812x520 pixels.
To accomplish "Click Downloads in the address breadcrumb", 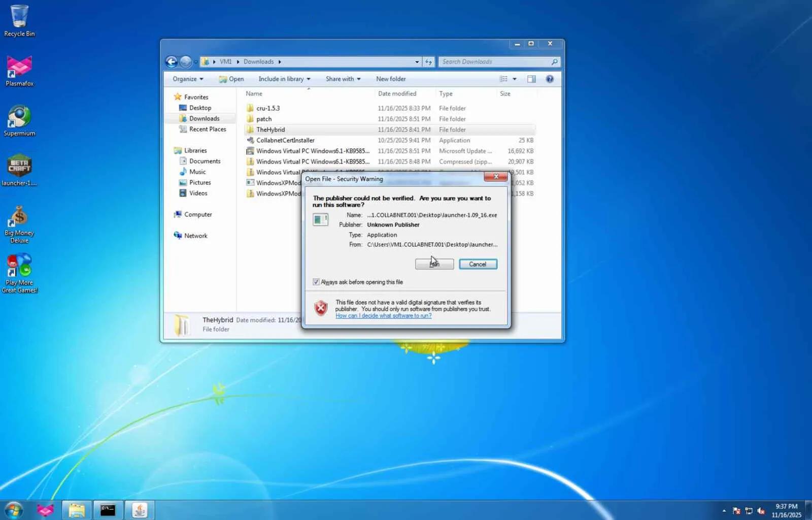I will (x=258, y=62).
